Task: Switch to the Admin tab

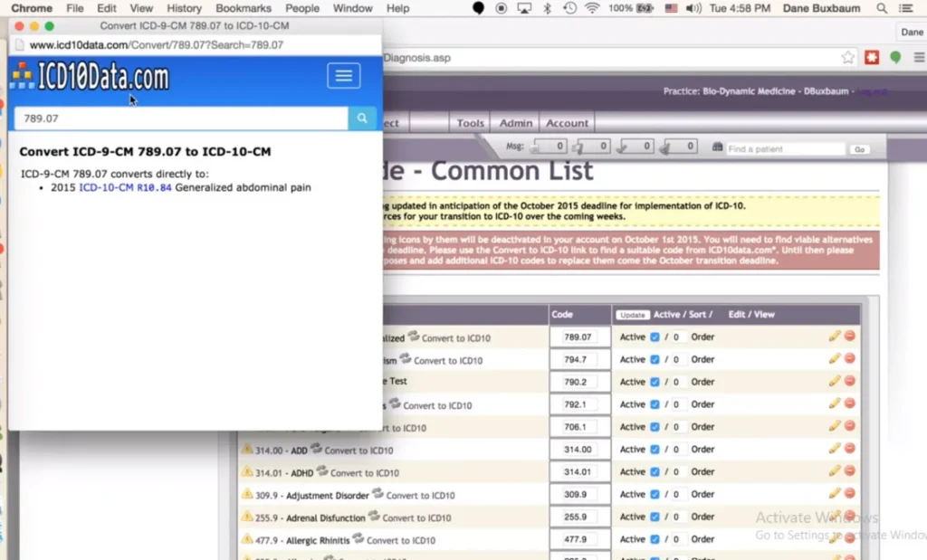Action: pos(514,123)
